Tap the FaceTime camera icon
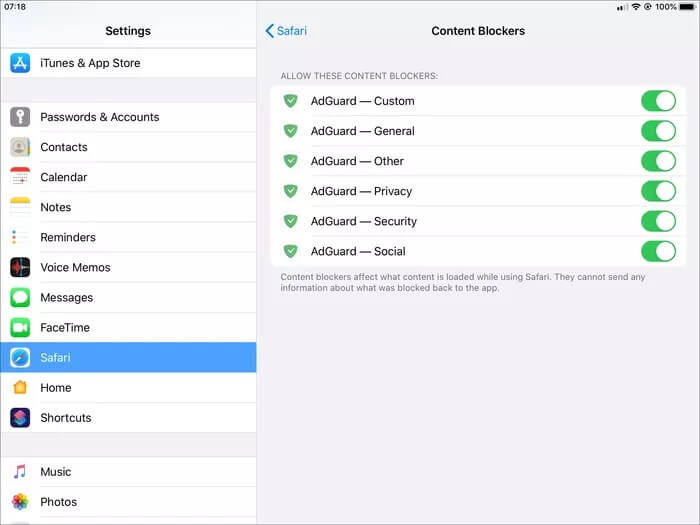Image resolution: width=700 pixels, height=525 pixels. pos(20,328)
